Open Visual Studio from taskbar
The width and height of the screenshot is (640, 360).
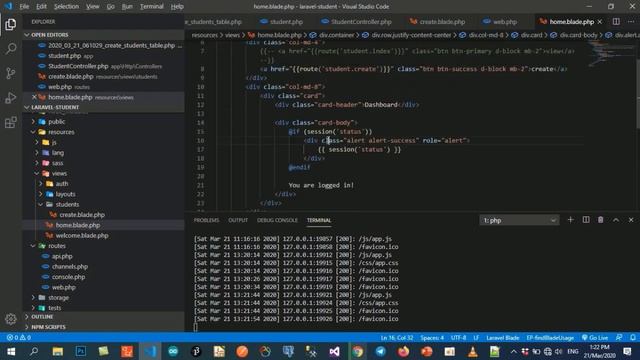pyautogui.click(x=334, y=351)
